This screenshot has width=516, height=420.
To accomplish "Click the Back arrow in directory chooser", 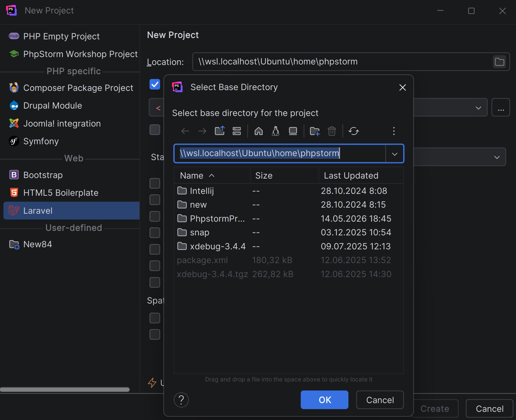I will (x=185, y=131).
